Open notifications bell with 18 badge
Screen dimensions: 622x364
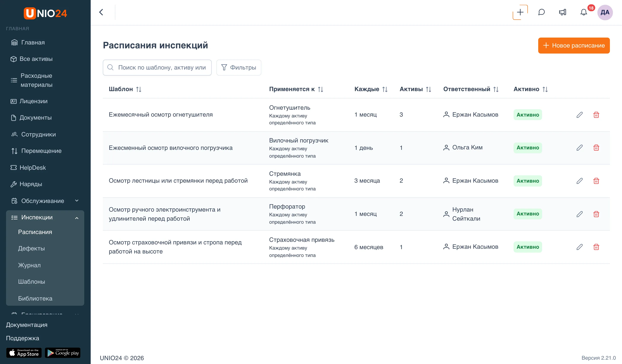coord(584,12)
